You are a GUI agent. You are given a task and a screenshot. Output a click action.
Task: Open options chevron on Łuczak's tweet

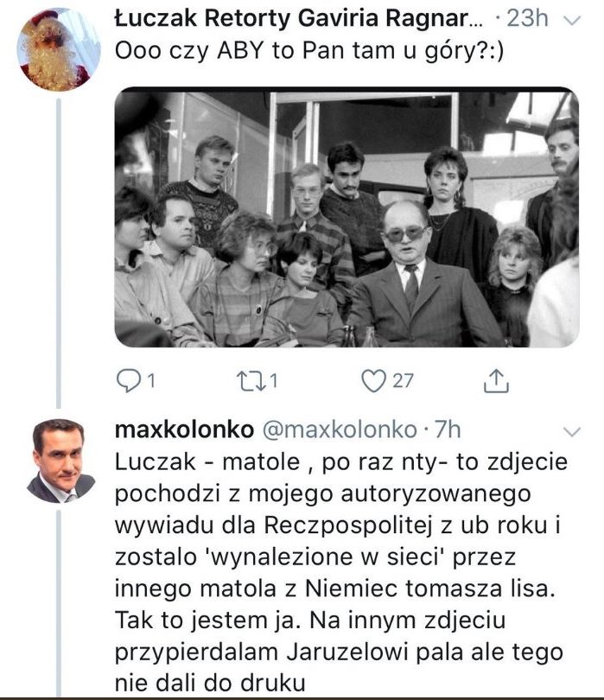570,20
